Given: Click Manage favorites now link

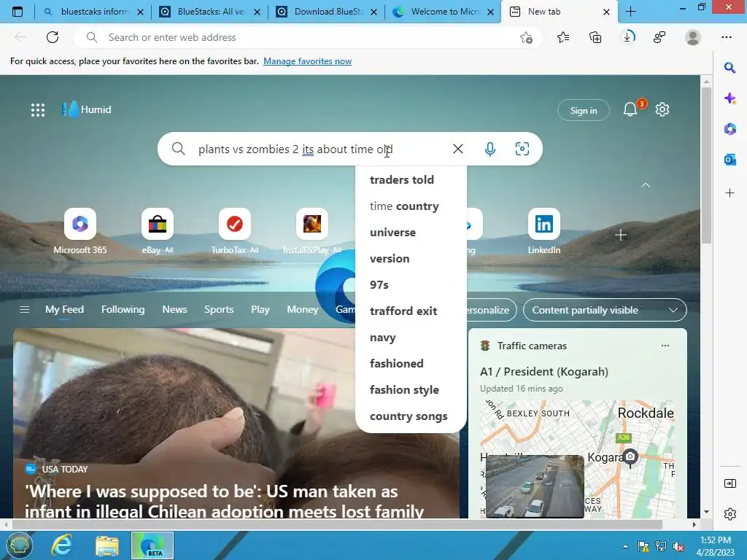Looking at the screenshot, I should tap(307, 61).
